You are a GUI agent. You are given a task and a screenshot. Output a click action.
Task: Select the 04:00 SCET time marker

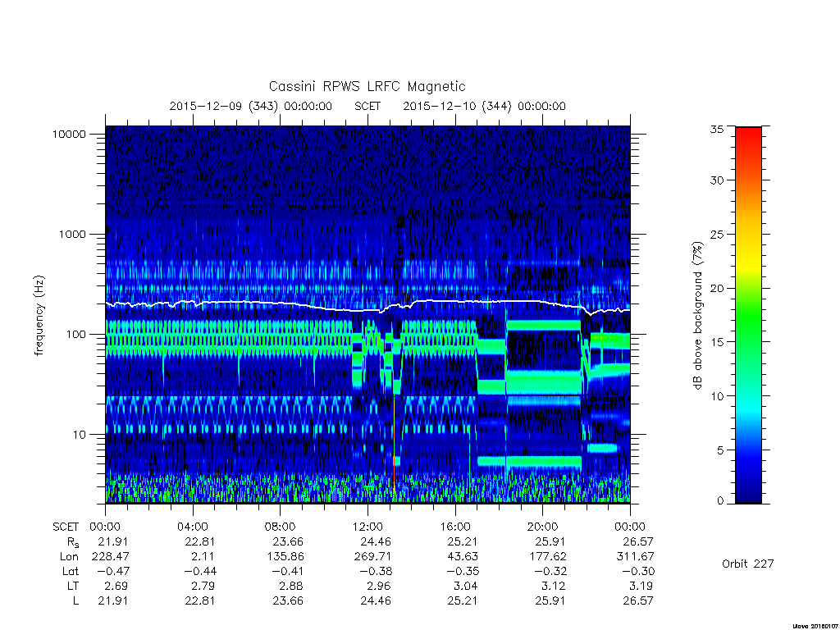[193, 527]
